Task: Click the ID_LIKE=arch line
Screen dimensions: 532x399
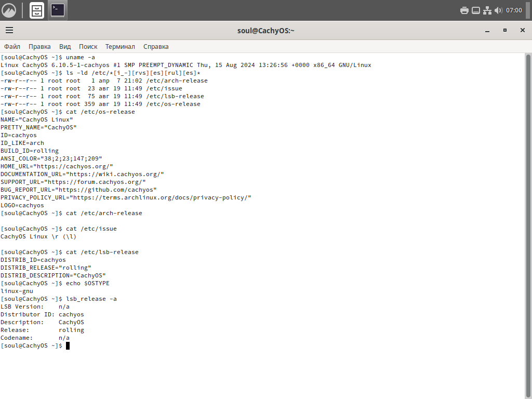Action: 22,143
